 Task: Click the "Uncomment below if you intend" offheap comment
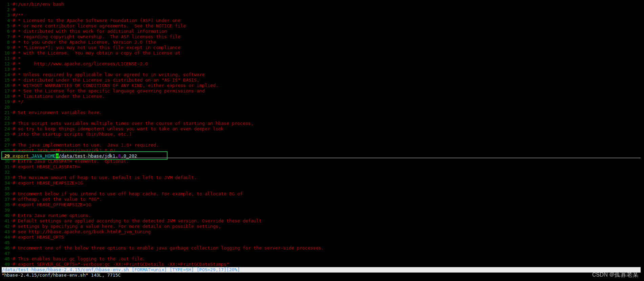[128, 194]
